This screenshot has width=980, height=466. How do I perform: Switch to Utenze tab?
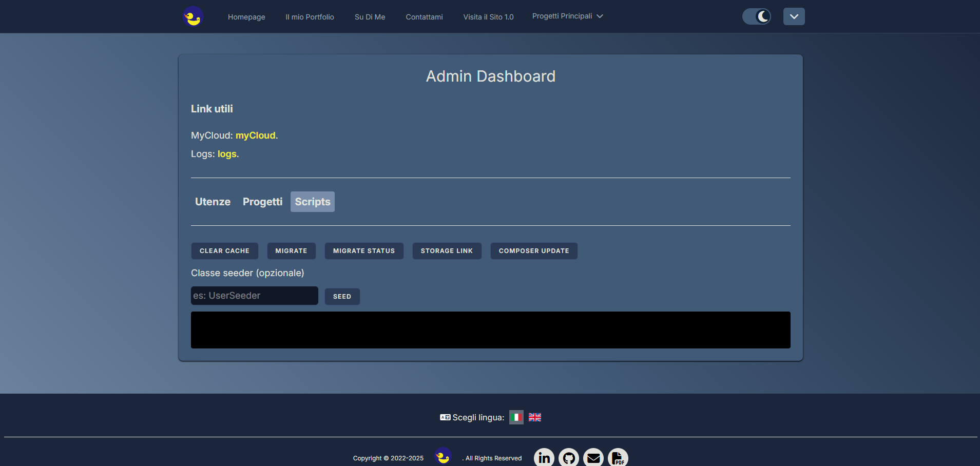tap(213, 202)
